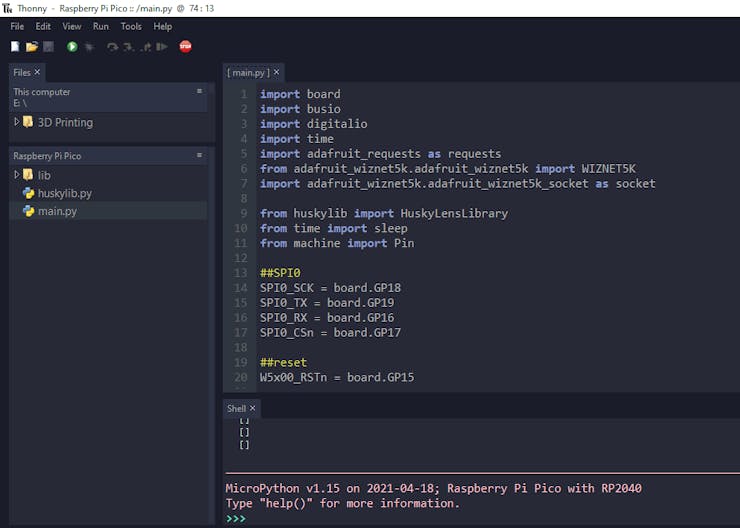This screenshot has width=740, height=528.
Task: Click the Save file disk icon
Action: click(48, 47)
